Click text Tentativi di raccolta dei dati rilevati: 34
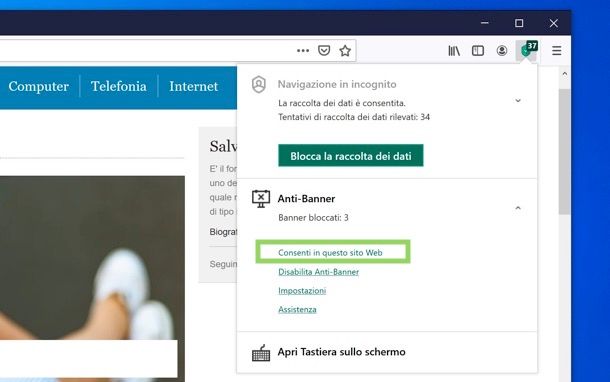The width and height of the screenshot is (610, 382). 354,117
